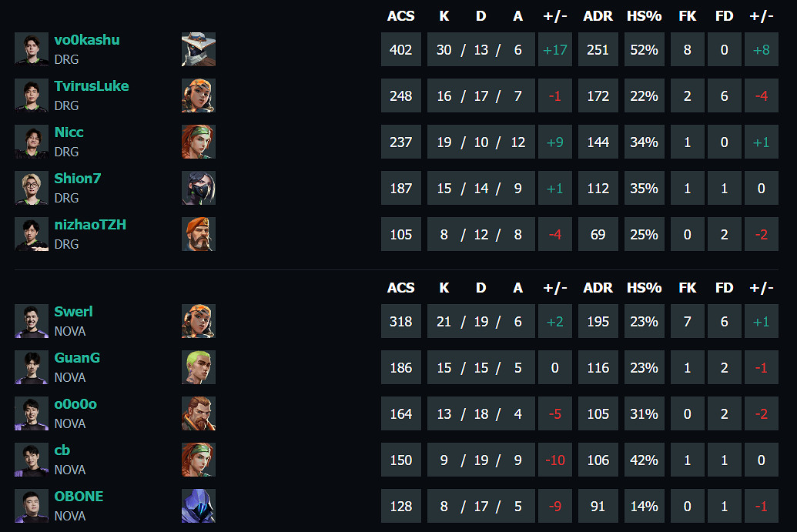797x532 pixels.
Task: Click OBONE's Omen agent icon
Action: 199,507
